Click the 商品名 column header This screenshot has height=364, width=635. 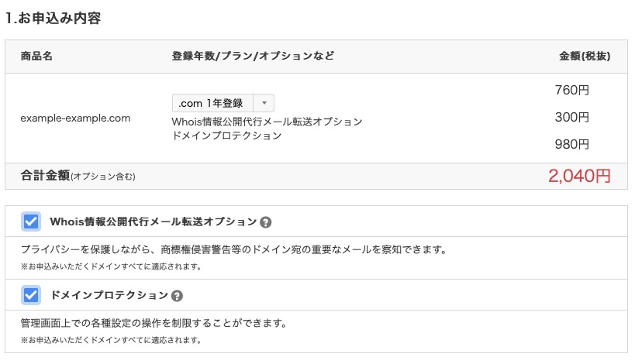[36, 57]
